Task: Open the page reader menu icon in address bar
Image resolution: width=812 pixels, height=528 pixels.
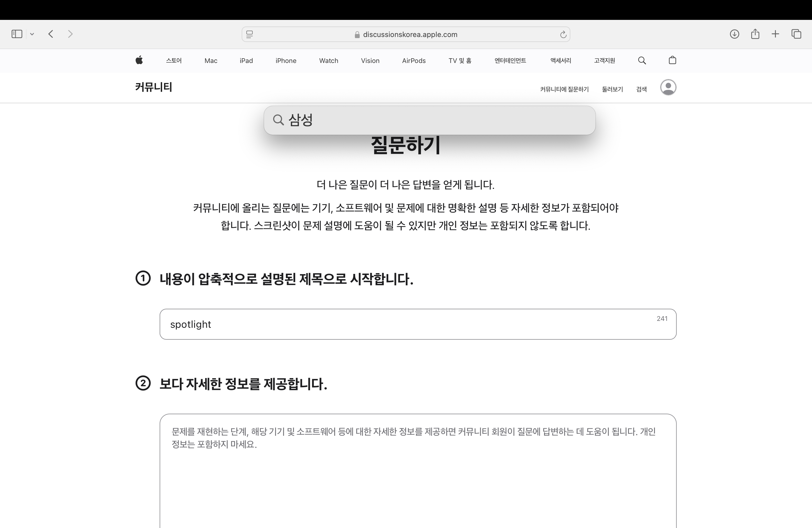Action: pyautogui.click(x=249, y=35)
